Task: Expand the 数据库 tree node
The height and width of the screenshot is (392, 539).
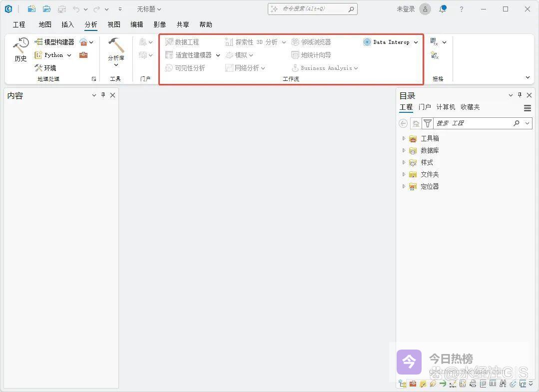Action: coord(404,150)
